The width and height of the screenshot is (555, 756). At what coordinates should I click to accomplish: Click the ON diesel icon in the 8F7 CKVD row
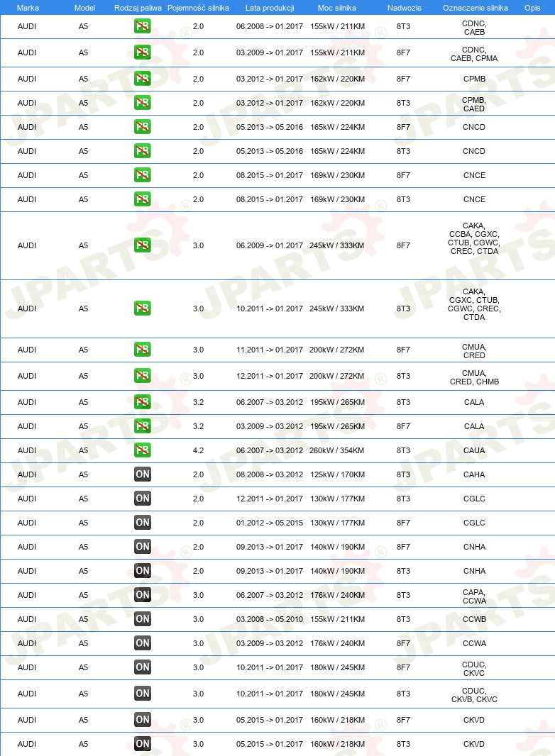(143, 720)
